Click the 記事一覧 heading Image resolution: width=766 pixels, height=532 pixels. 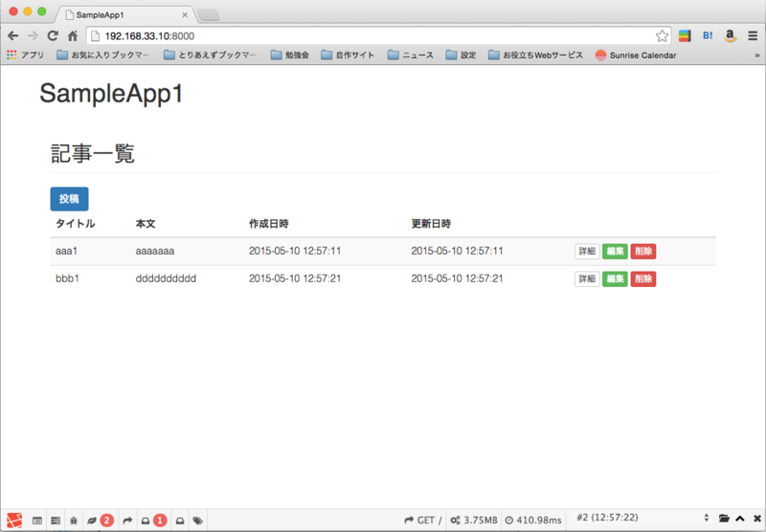click(x=92, y=153)
